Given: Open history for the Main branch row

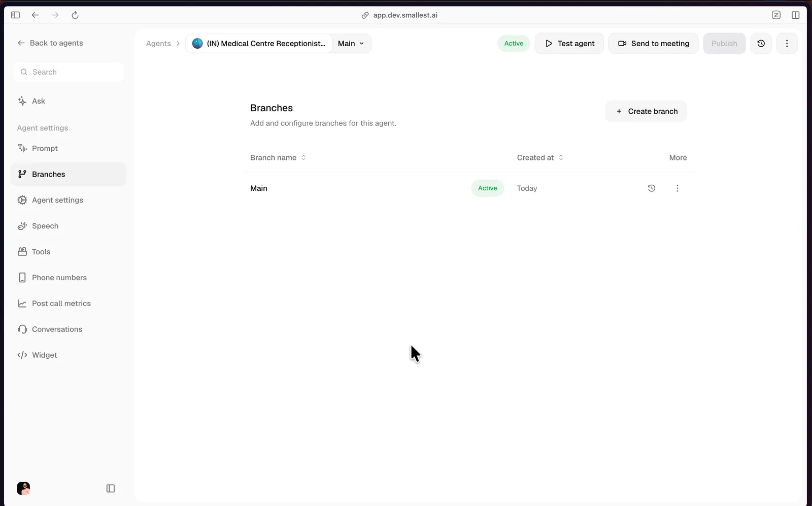Looking at the screenshot, I should (652, 188).
